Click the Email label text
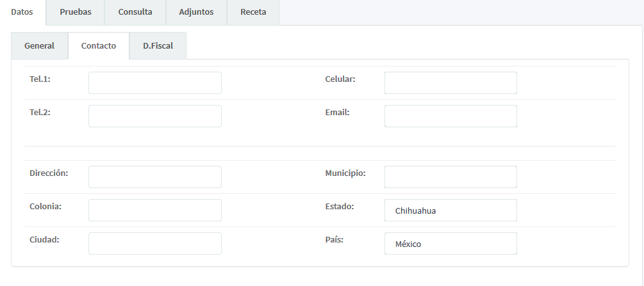The width and height of the screenshot is (644, 286). click(x=337, y=113)
